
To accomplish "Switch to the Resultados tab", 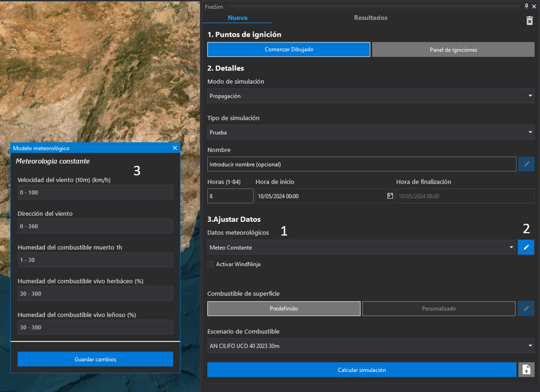I will click(370, 18).
